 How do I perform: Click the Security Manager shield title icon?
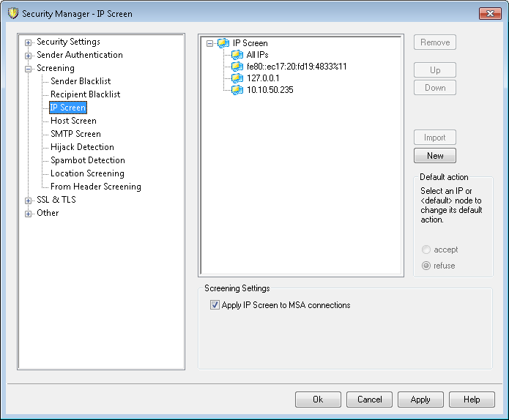click(x=12, y=13)
